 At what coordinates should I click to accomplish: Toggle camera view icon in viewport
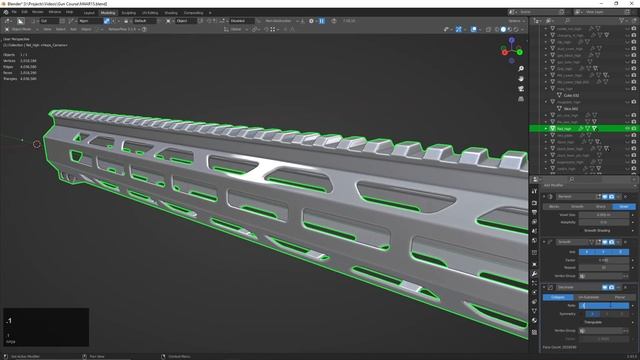(521, 89)
